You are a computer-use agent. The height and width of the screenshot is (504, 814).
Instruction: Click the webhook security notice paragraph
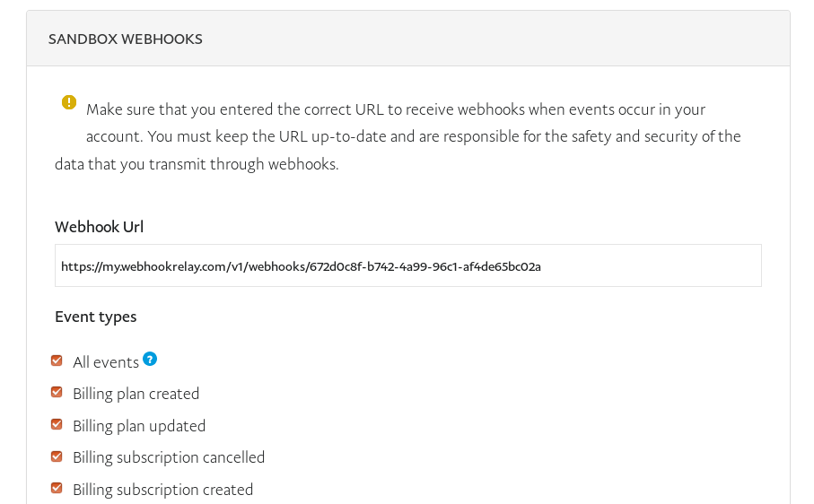click(398, 136)
